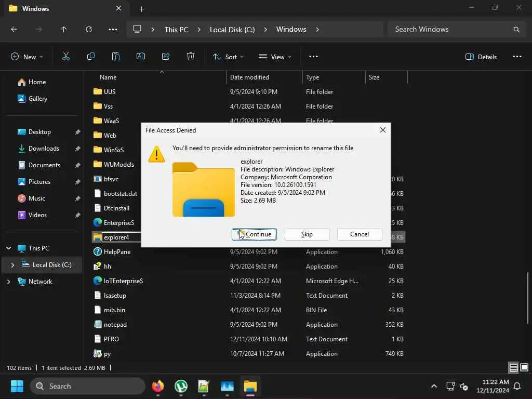The image size is (532, 399).
Task: Click the Windows Start button
Action: click(x=17, y=386)
